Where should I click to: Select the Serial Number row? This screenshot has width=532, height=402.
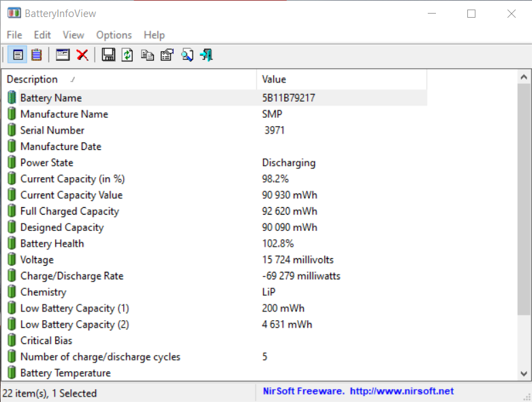pyautogui.click(x=217, y=130)
